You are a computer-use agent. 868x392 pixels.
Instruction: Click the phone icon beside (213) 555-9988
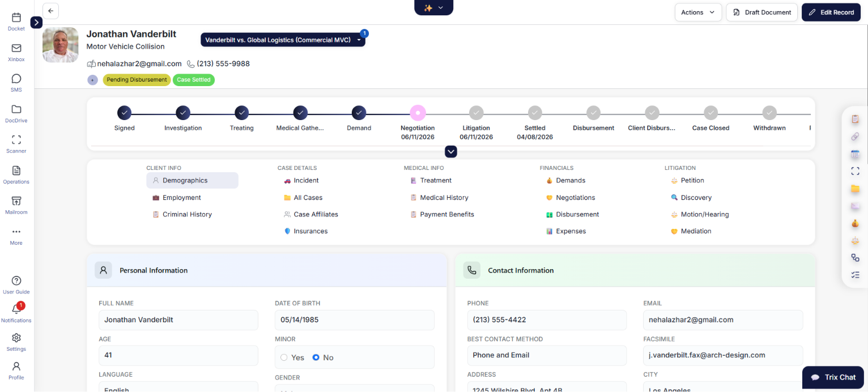point(191,64)
